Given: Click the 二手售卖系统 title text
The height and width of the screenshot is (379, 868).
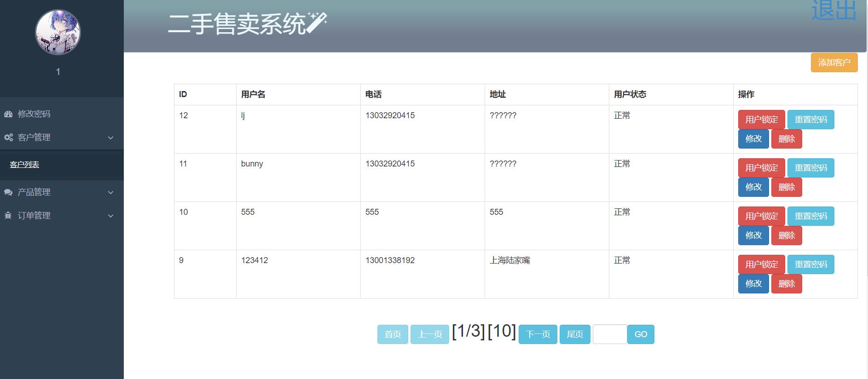Looking at the screenshot, I should [237, 24].
